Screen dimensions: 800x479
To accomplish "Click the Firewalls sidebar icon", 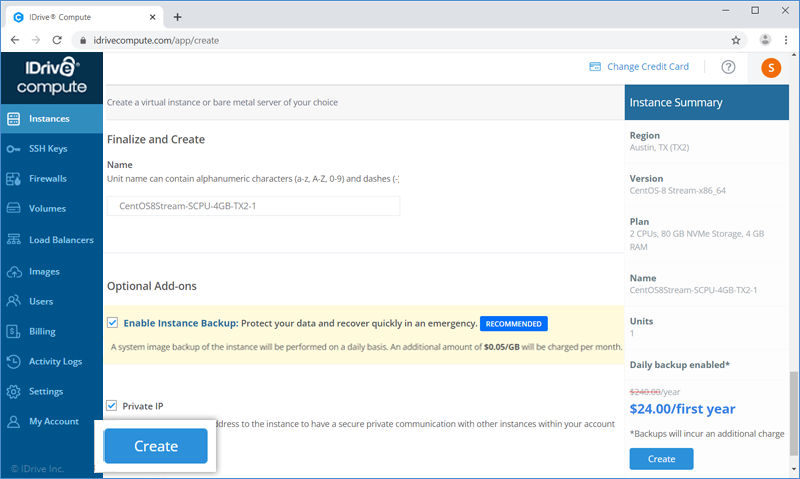I will pos(13,179).
